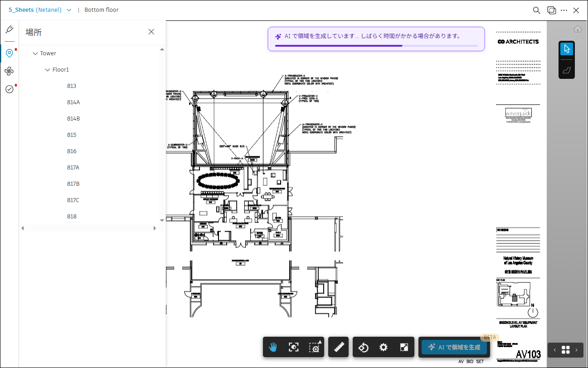
Task: Close the 場所 panel
Action: click(x=151, y=32)
